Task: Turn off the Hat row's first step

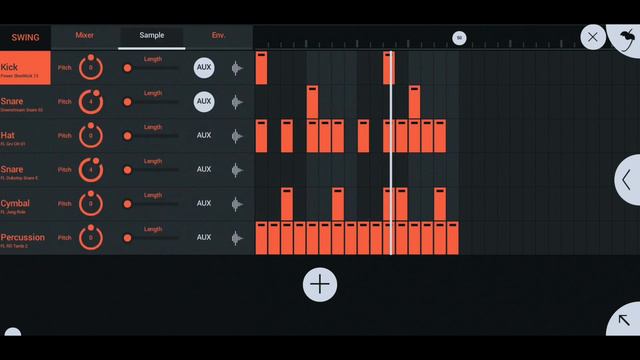Action: pos(262,136)
